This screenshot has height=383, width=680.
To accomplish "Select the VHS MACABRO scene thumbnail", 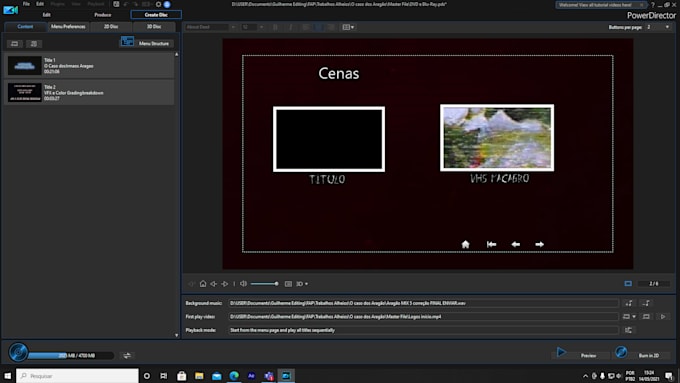I will tap(497, 138).
